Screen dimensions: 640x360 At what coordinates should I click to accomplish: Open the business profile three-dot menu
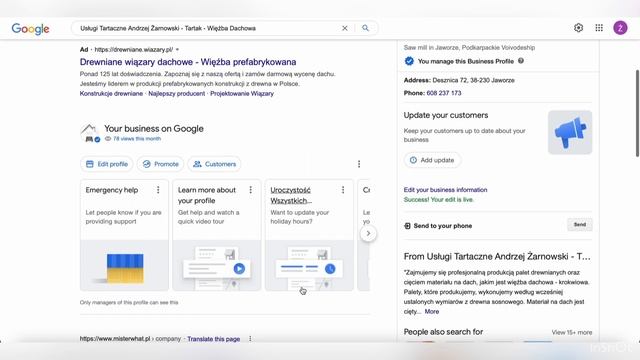point(359,164)
